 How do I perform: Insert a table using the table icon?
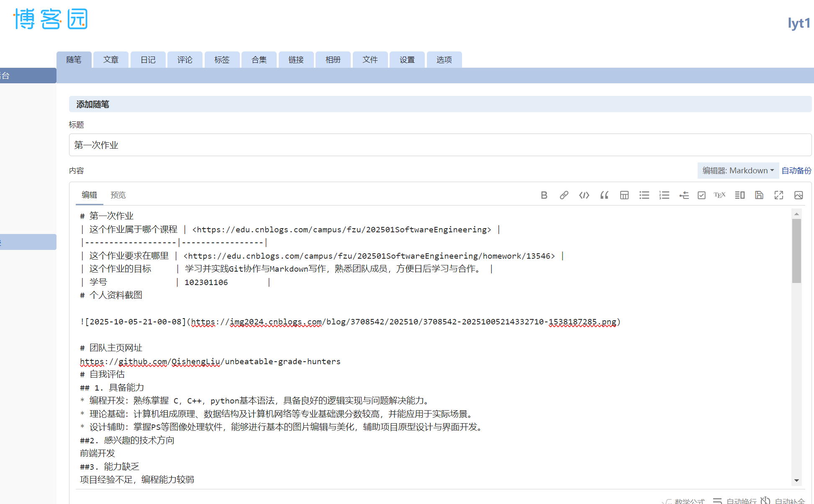(x=624, y=195)
